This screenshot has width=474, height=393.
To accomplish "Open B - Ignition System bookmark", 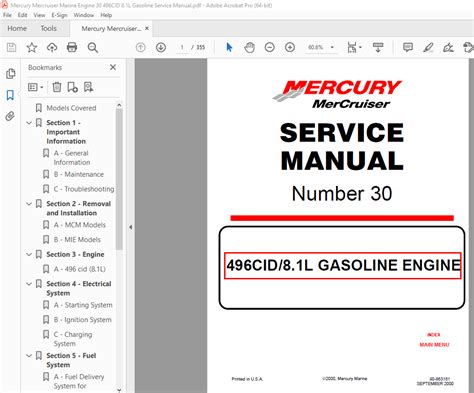I will coord(82,320).
